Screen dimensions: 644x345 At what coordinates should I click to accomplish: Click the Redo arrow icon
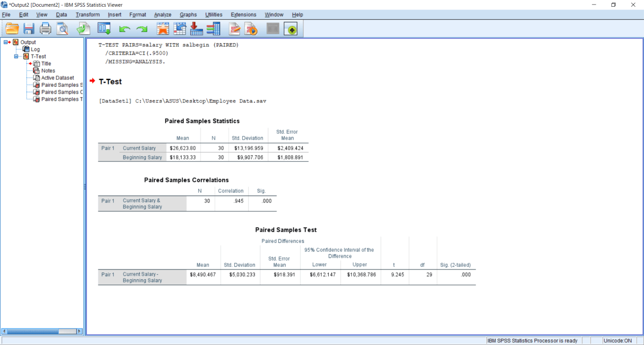pyautogui.click(x=142, y=29)
